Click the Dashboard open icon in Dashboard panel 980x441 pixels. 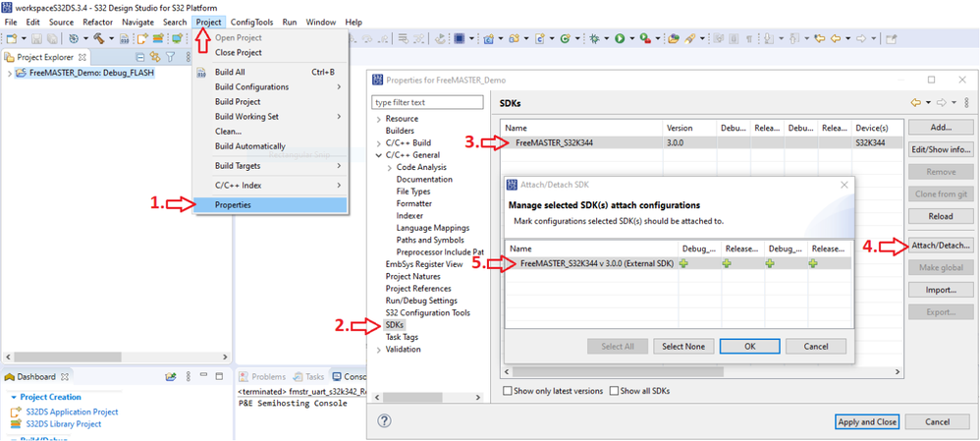tap(171, 376)
